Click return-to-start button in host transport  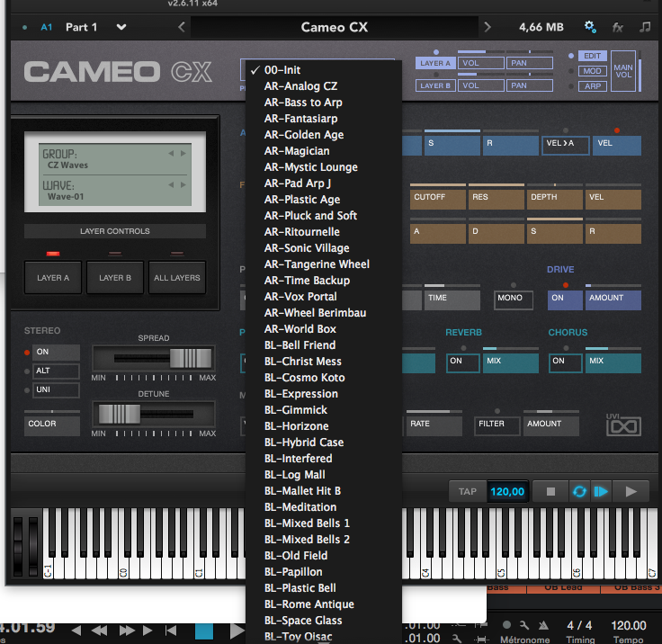tap(171, 631)
